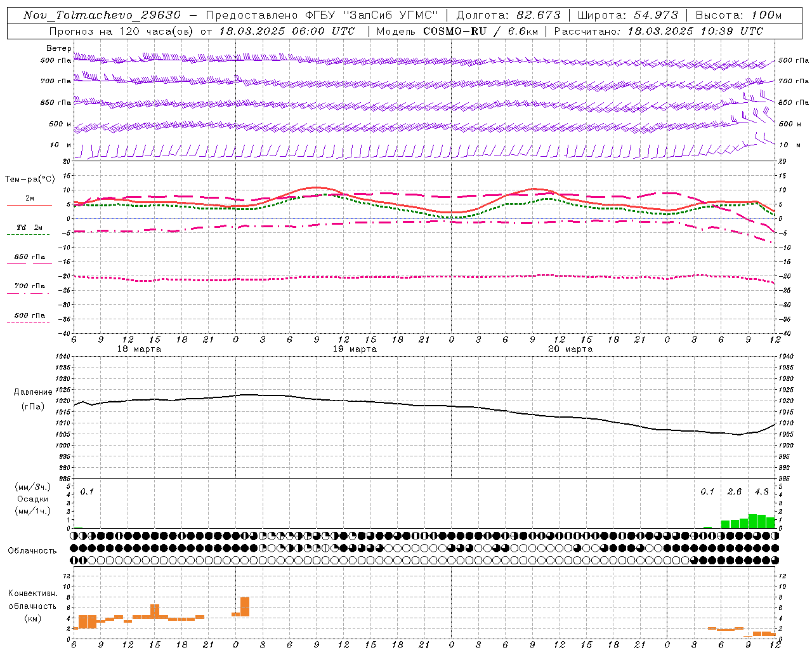Select the model label COSMO-RU / 6.6км
The width and height of the screenshot is (812, 650).
(481, 31)
